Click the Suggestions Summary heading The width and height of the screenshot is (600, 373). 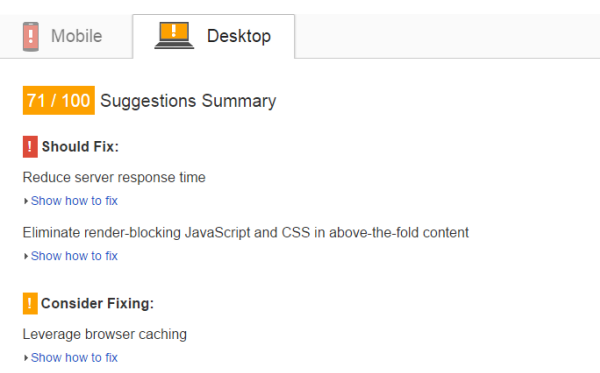pos(188,101)
